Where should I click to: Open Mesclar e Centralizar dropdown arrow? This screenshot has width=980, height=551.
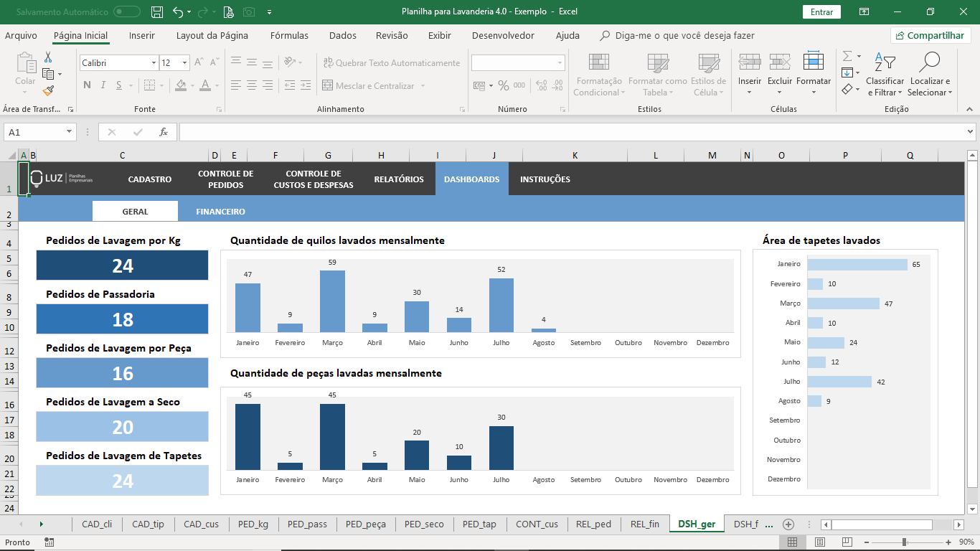pos(423,86)
